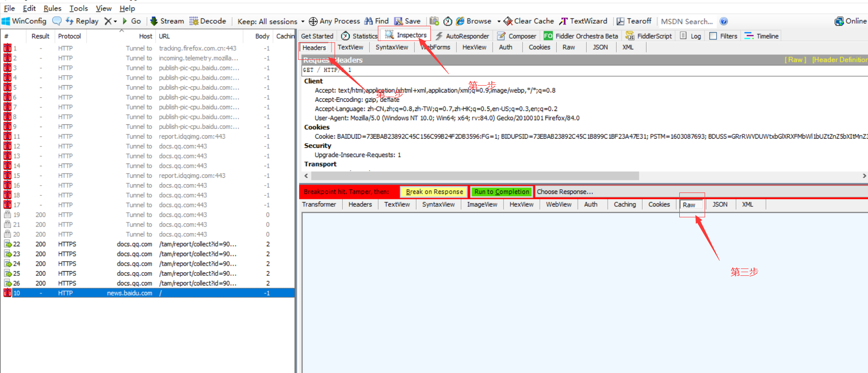Select session 1 tracking.firefox.com.cn row
868x373 pixels.
147,48
